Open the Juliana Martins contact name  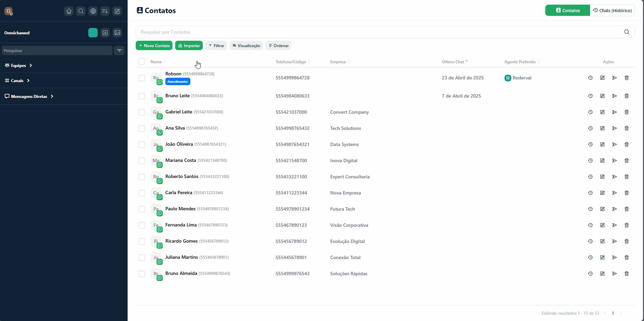coord(182,257)
